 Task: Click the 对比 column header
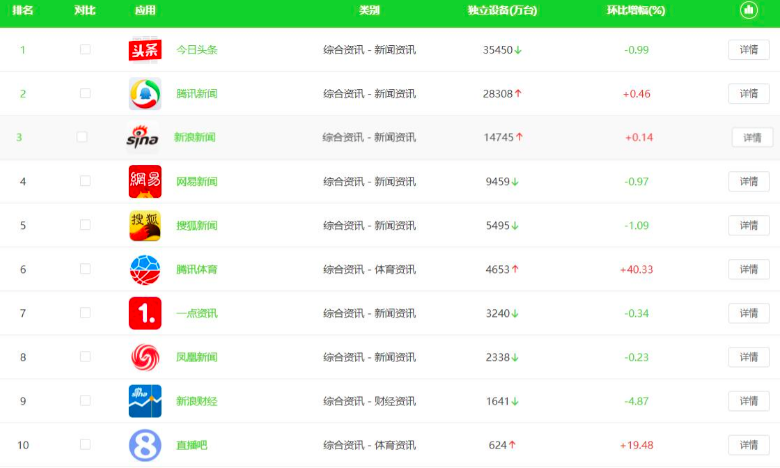(85, 10)
